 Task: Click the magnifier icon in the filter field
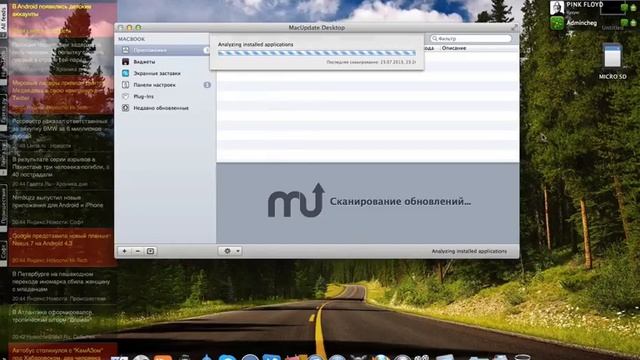435,38
